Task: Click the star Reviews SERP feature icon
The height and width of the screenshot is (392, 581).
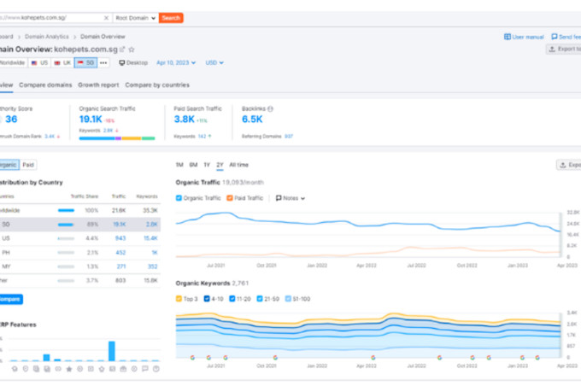Action: (x=69, y=369)
